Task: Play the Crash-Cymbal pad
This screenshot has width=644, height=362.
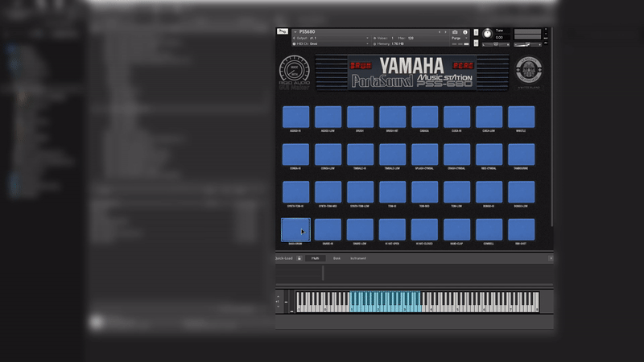Action: click(456, 154)
